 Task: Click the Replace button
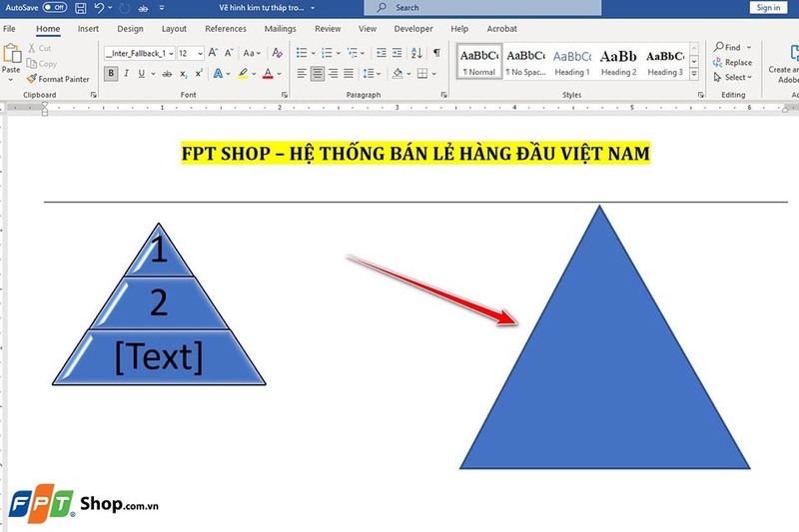732,62
